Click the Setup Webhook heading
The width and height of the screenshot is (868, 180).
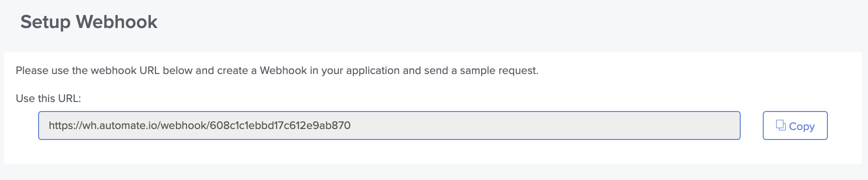coord(89,22)
